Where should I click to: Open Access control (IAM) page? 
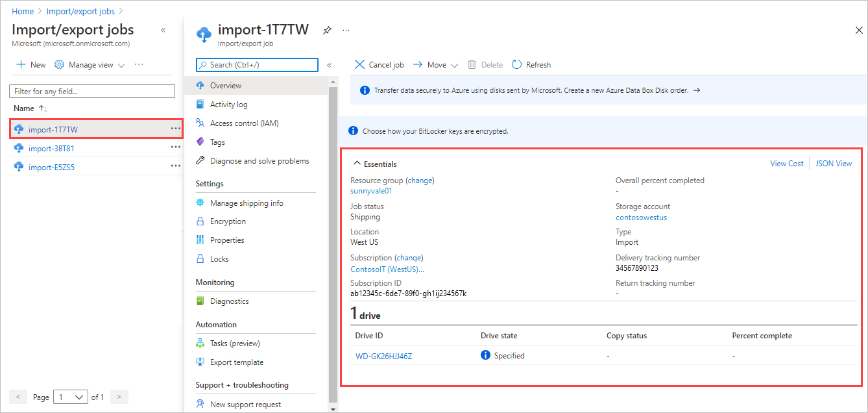coord(245,123)
